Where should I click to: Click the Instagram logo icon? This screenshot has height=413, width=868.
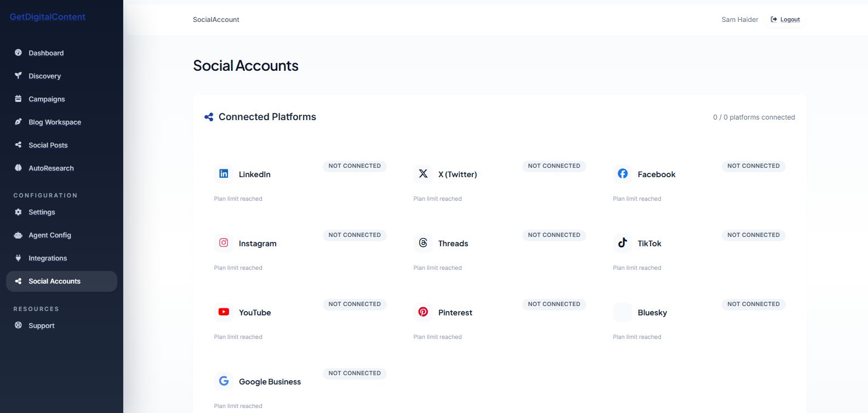pos(224,243)
